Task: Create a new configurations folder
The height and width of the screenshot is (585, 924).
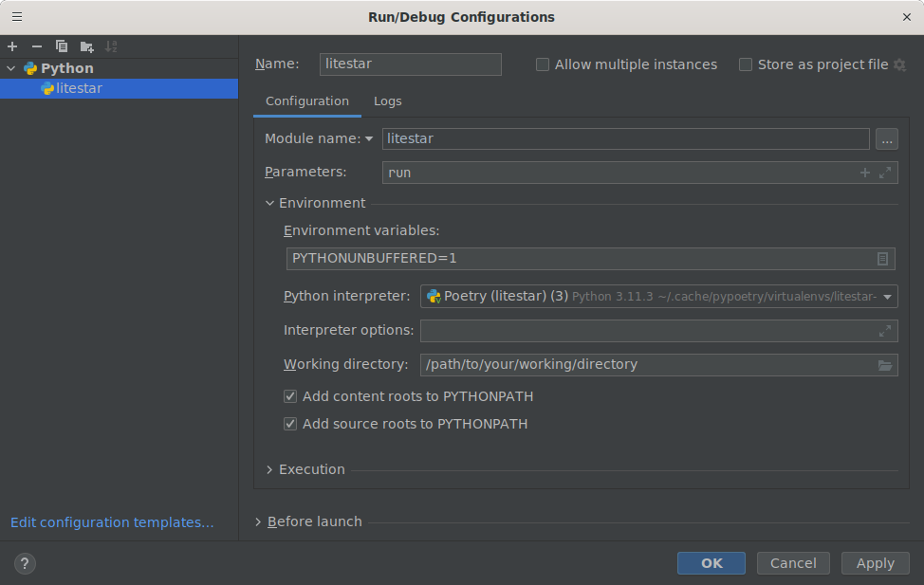Action: [x=84, y=46]
